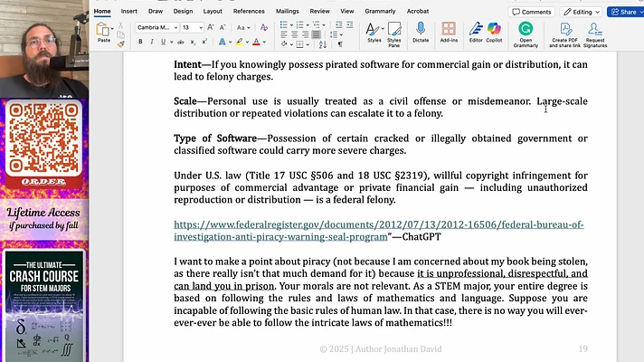Switch to the Draw tab
Screen dimensions: 644x362
tap(156, 11)
